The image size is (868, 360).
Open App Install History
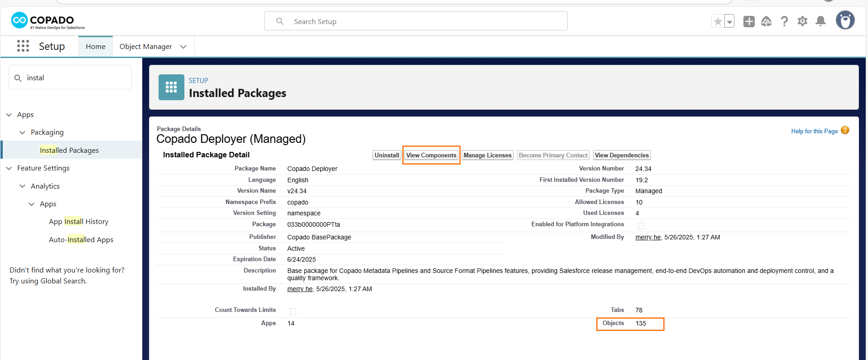pos(79,221)
